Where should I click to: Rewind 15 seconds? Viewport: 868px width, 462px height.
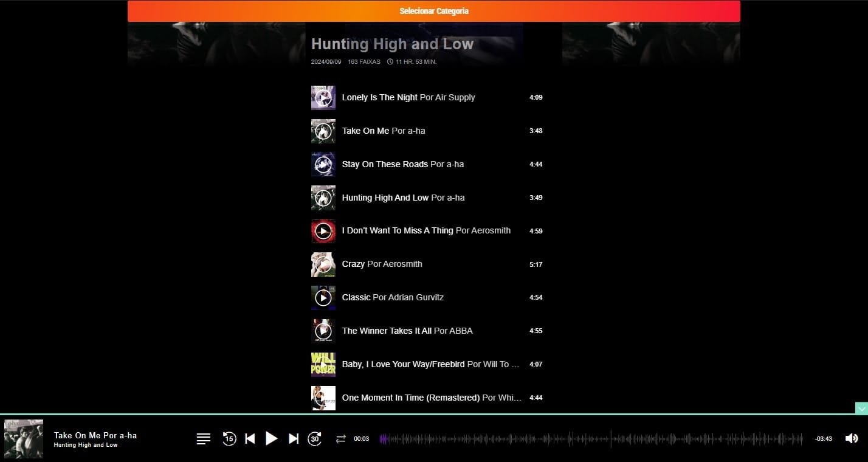coord(229,438)
